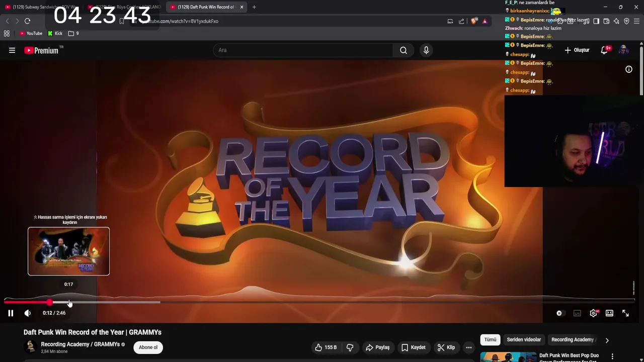Show more filter chips with the right arrow

tap(607, 340)
